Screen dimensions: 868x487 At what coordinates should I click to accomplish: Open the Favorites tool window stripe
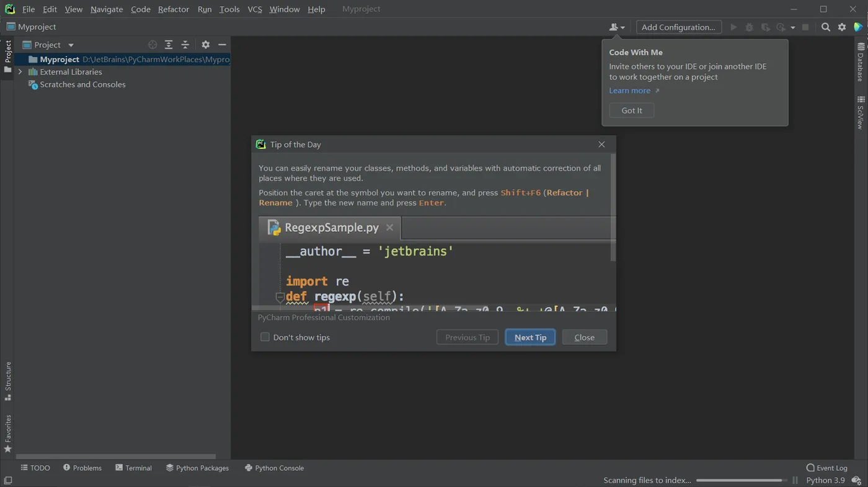tap(8, 434)
